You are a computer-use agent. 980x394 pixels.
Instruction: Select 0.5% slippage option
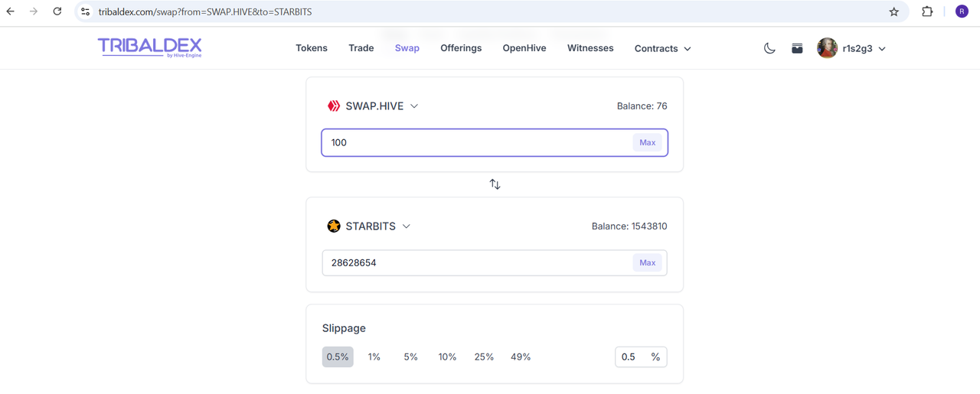(x=338, y=357)
